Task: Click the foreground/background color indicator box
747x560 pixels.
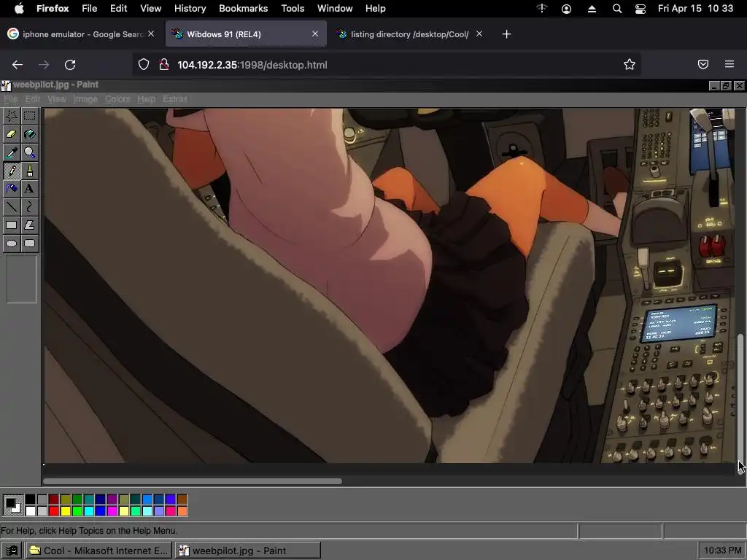Action: point(13,505)
